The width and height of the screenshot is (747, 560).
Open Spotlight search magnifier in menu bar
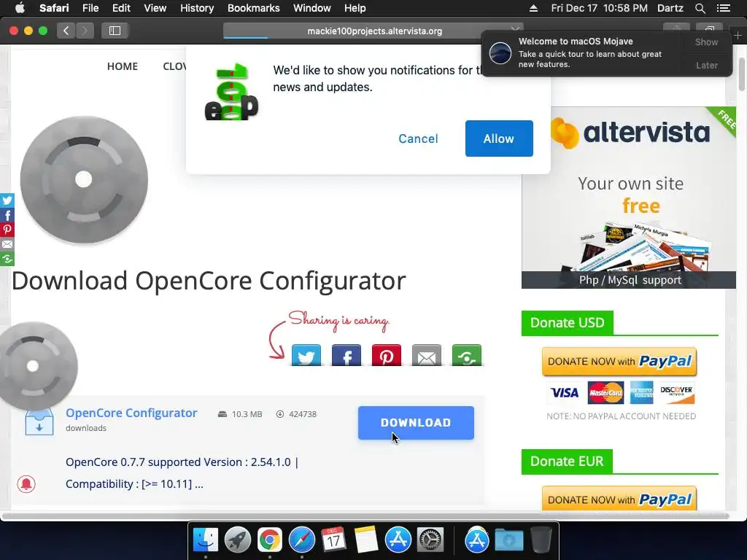pos(700,8)
